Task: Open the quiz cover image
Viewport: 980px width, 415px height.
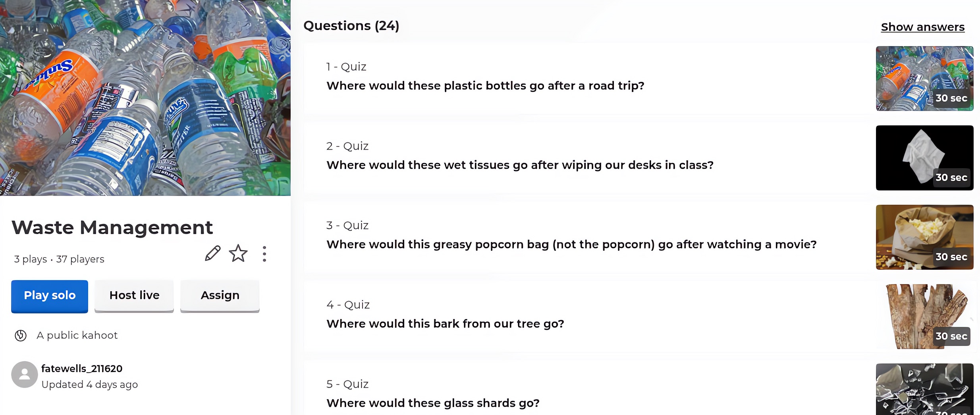Action: pos(145,97)
